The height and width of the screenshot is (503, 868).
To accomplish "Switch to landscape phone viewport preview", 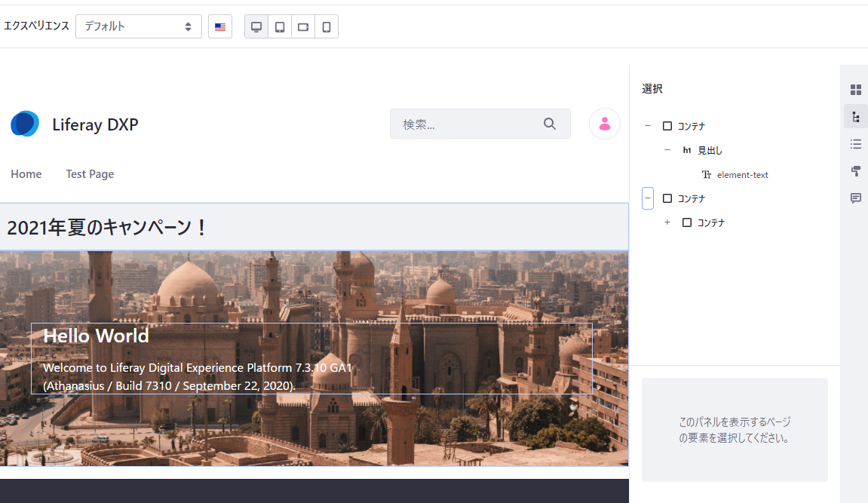I will tap(303, 26).
